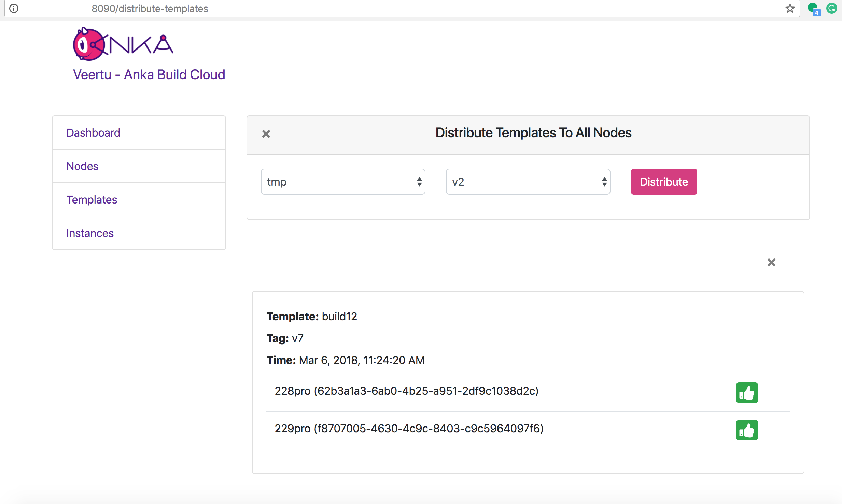Click green thumbs-up icon for 229pro node
The height and width of the screenshot is (504, 842).
[x=747, y=430]
